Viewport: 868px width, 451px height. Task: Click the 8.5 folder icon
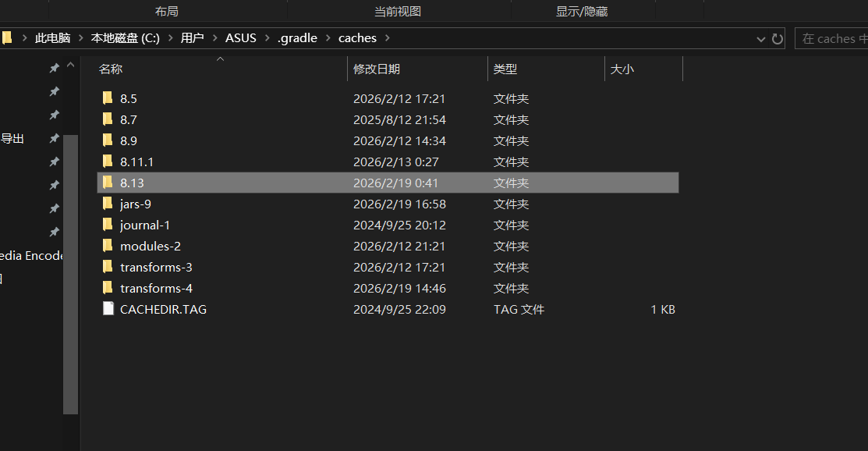[108, 98]
